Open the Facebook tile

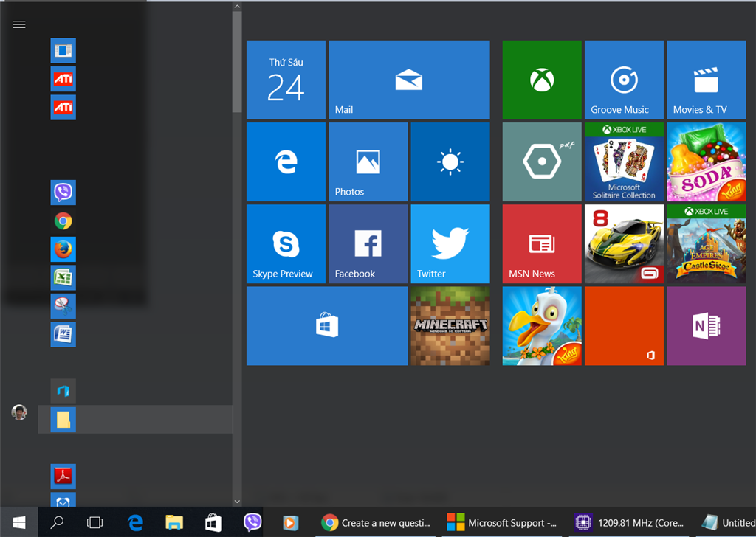368,243
